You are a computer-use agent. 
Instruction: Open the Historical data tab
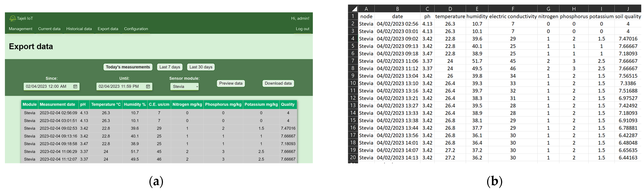point(79,29)
